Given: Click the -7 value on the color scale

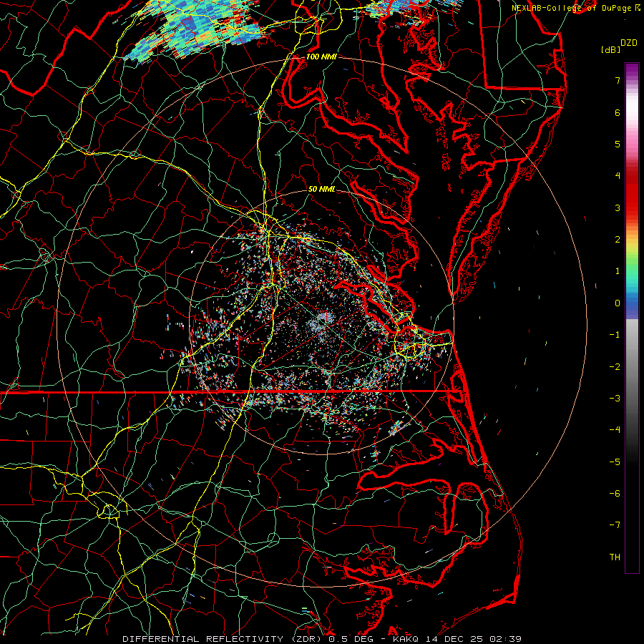Looking at the screenshot, I should tap(615, 525).
